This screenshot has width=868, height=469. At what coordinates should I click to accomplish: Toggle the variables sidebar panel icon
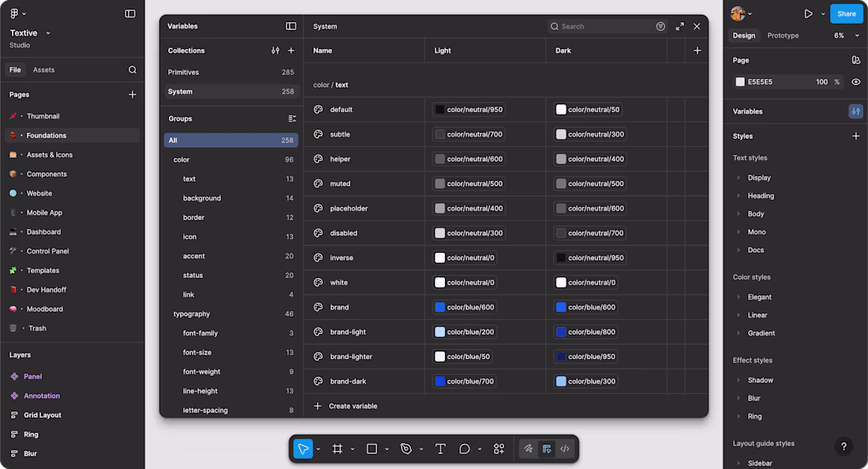pos(291,26)
